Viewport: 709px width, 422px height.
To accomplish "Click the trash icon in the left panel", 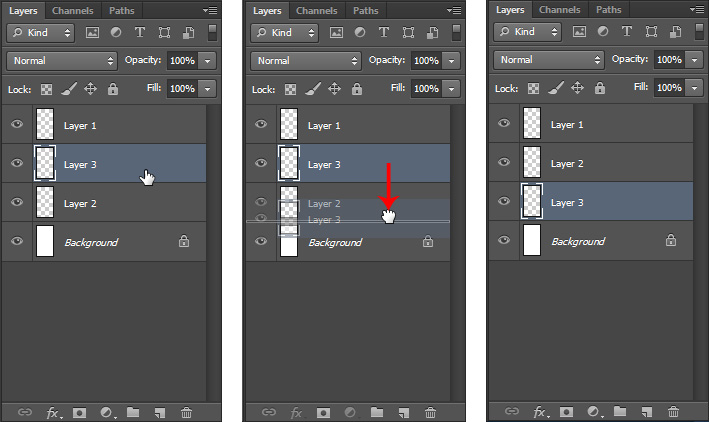I will pos(187,412).
